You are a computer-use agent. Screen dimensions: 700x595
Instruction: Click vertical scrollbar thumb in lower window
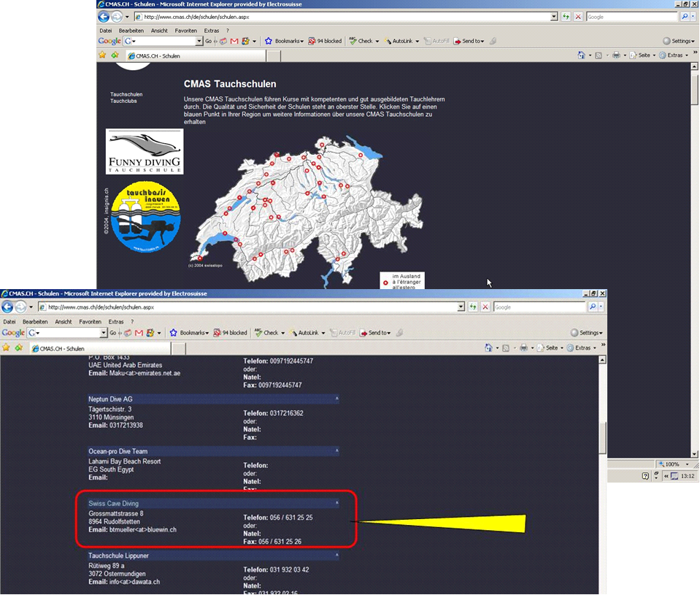[602, 437]
